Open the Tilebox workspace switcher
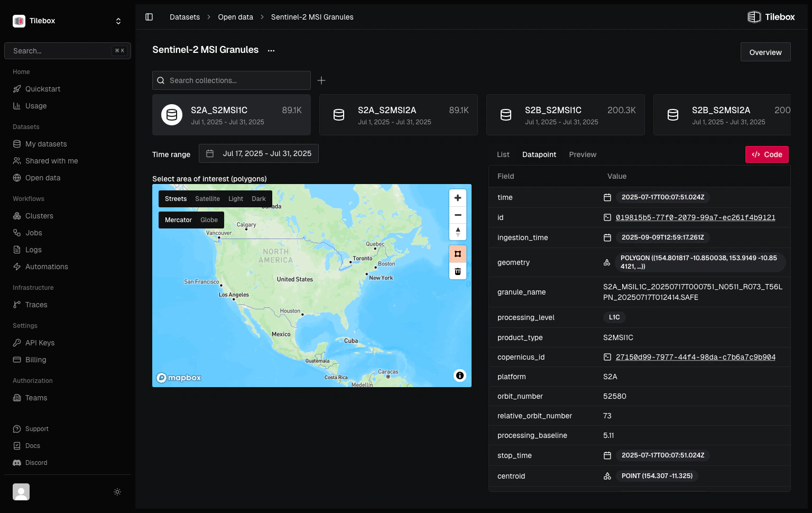This screenshot has width=812, height=513. pos(68,21)
